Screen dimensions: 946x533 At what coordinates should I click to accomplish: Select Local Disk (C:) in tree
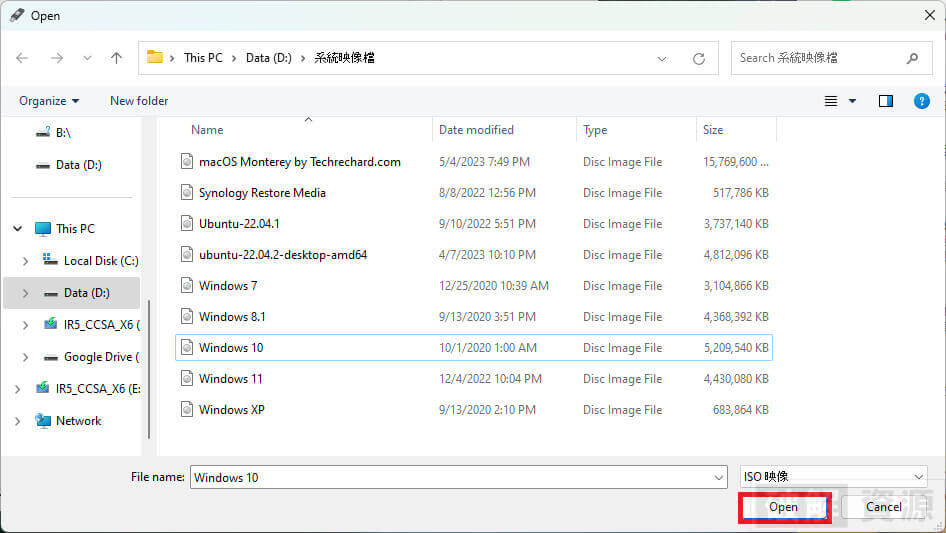tap(101, 261)
